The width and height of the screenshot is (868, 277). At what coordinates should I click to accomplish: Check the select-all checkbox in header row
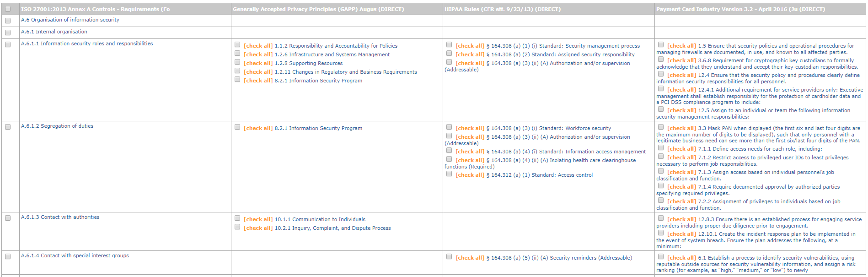click(x=8, y=9)
